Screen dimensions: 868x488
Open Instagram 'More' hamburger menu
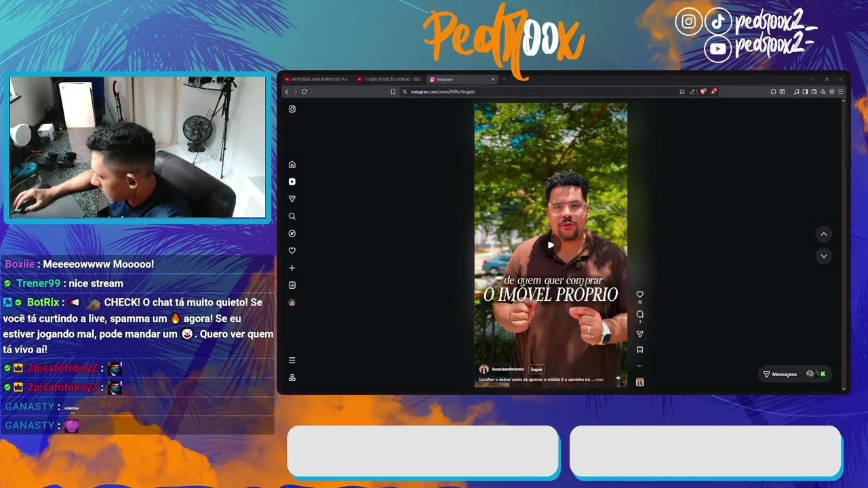[x=292, y=361]
